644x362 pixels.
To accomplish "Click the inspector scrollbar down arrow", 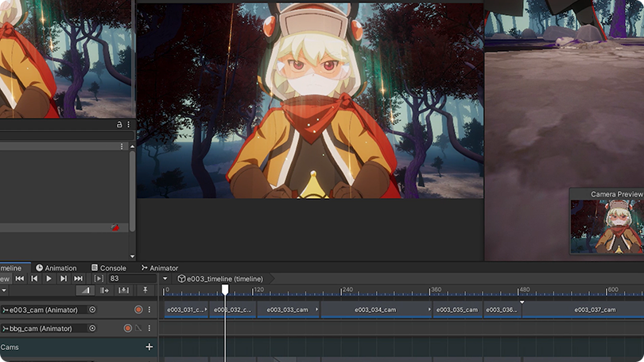I will (132, 256).
